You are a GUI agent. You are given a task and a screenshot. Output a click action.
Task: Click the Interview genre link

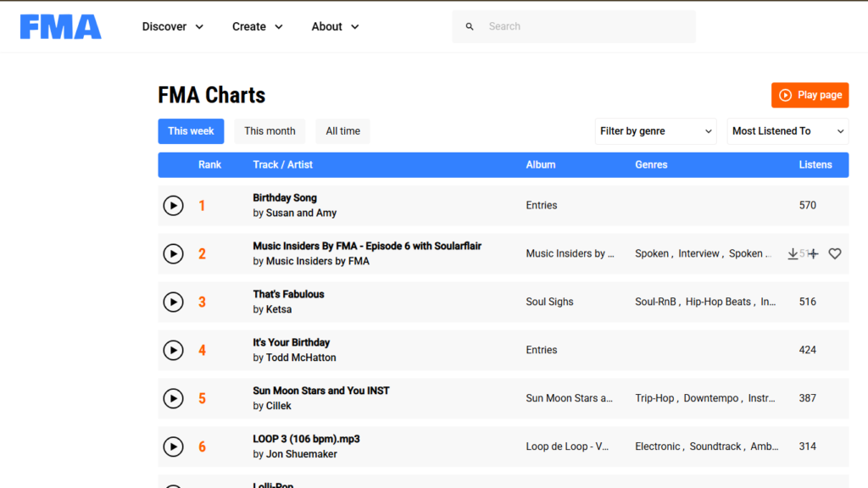click(698, 253)
